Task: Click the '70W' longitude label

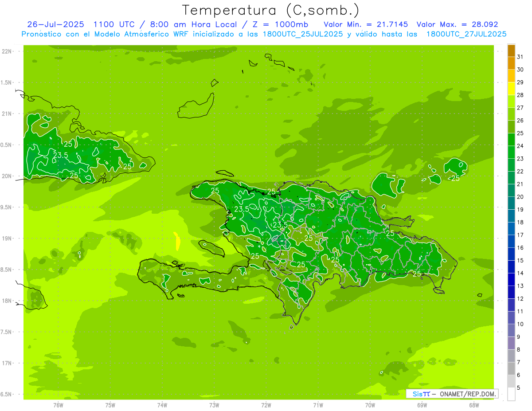Action: click(370, 405)
